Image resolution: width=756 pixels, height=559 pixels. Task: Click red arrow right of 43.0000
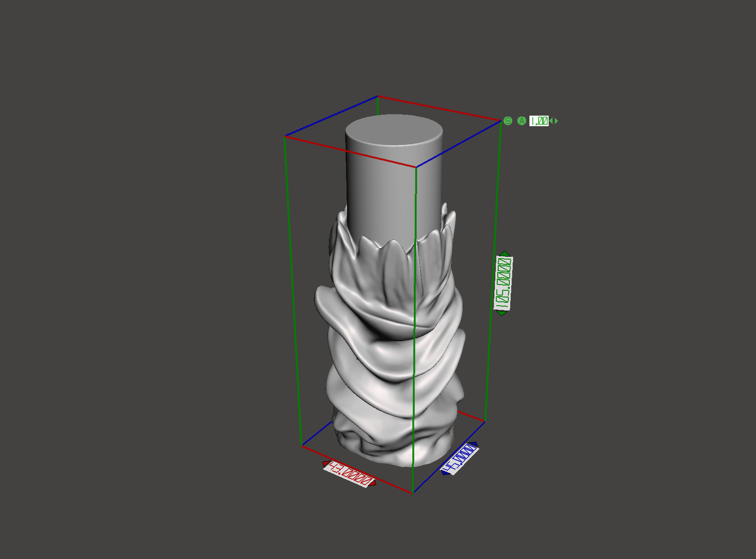tap(373, 483)
